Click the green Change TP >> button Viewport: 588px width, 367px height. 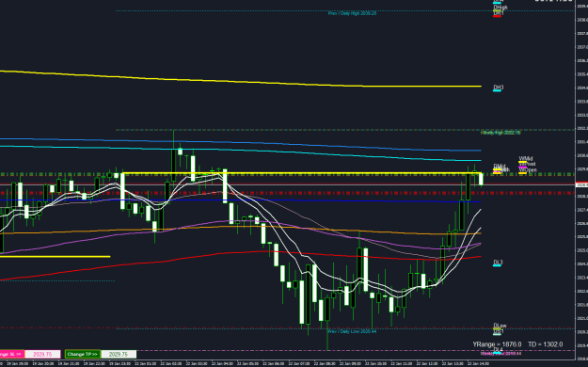click(83, 354)
